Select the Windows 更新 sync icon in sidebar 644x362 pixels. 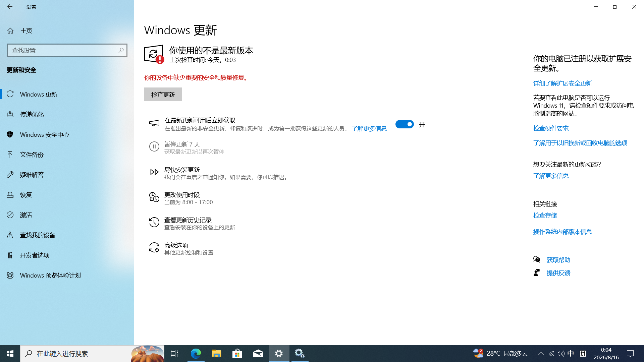(x=10, y=94)
